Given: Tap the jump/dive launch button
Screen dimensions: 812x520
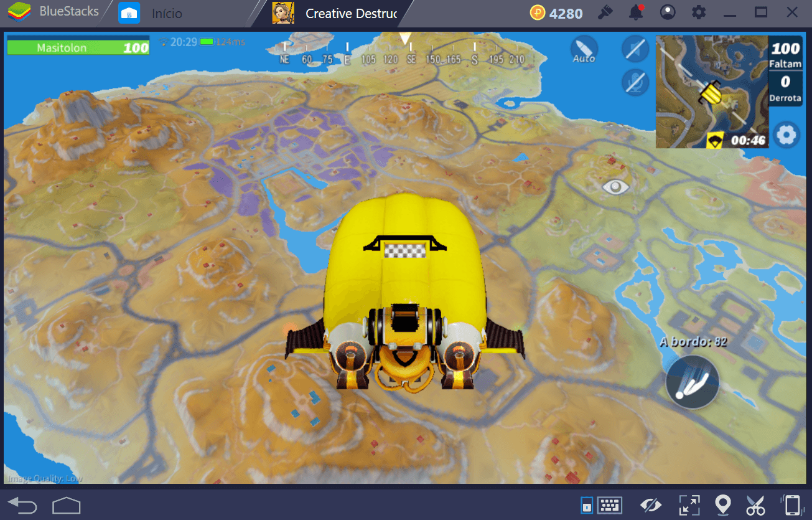Looking at the screenshot, I should pos(692,382).
